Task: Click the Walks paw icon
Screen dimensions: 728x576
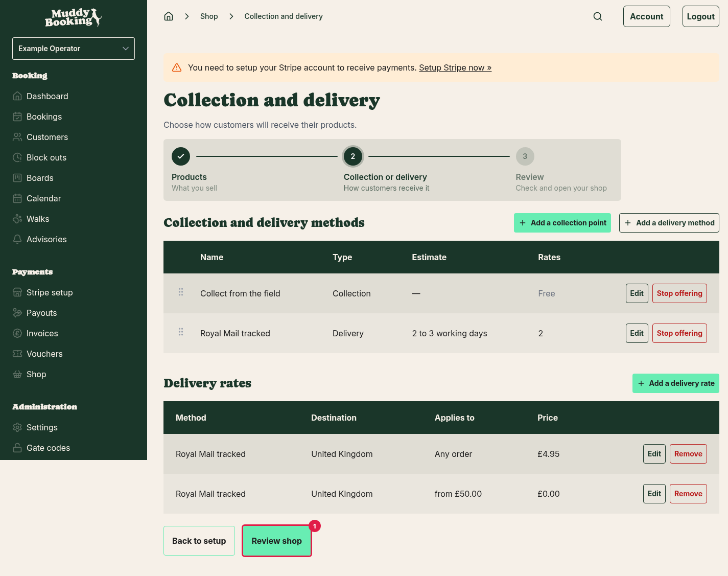Action: pyautogui.click(x=17, y=219)
